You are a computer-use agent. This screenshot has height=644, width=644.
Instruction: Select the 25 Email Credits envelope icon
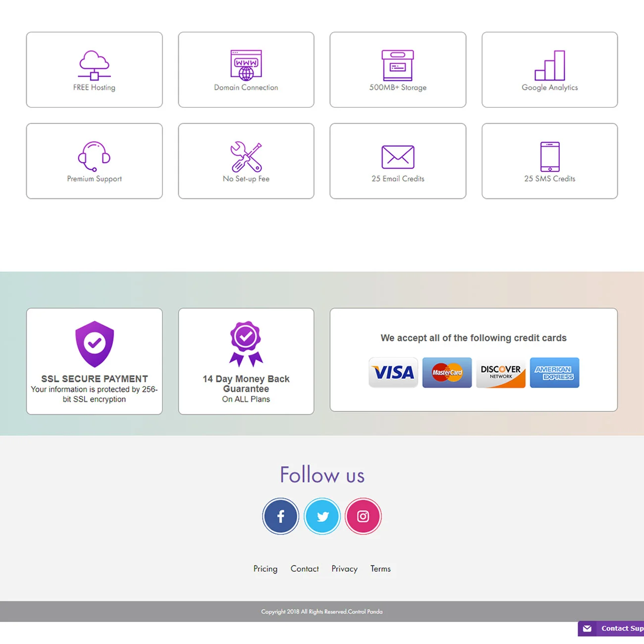pos(397,157)
